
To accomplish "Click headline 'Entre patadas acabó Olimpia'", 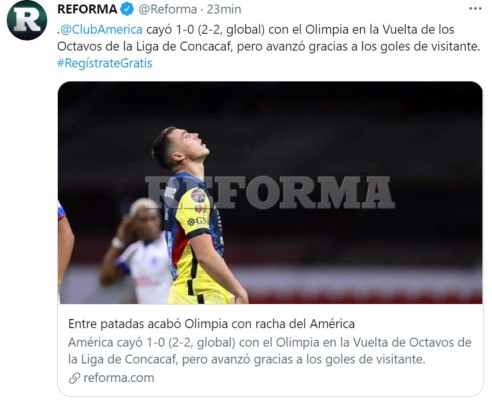I will [211, 324].
